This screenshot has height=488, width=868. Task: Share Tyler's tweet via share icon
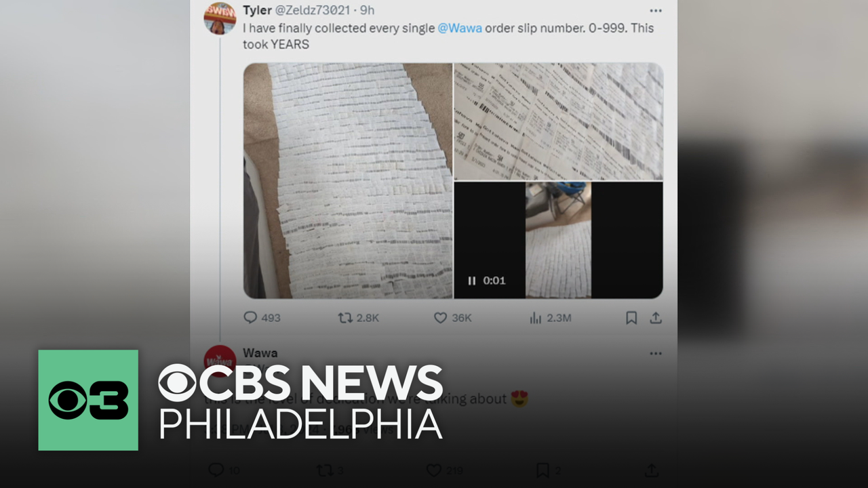pyautogui.click(x=656, y=317)
